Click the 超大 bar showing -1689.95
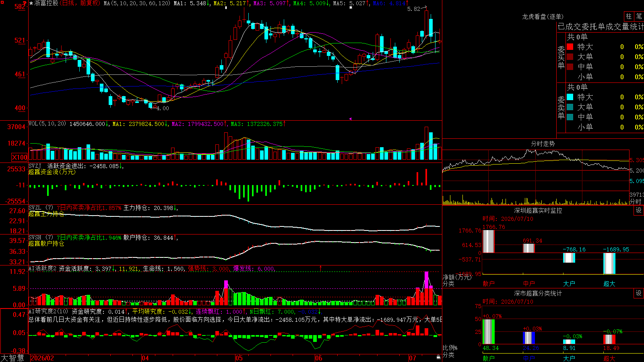 (x=609, y=263)
